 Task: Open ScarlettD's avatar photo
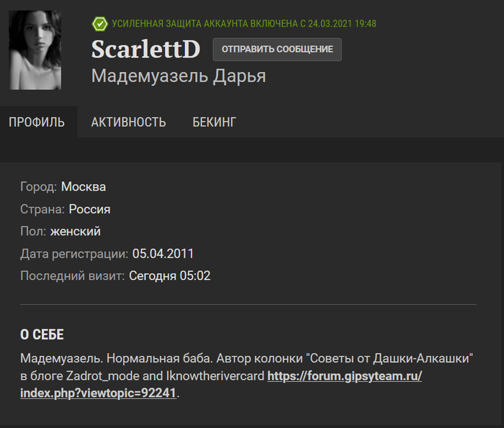click(x=35, y=50)
